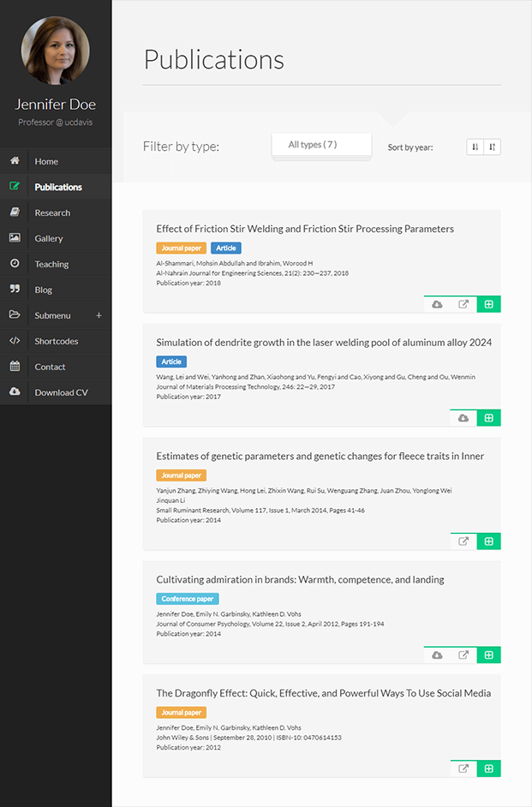Expand details with the green grid icon on Dragonfly Effect
Viewport: 532px width, 807px height.
point(488,768)
